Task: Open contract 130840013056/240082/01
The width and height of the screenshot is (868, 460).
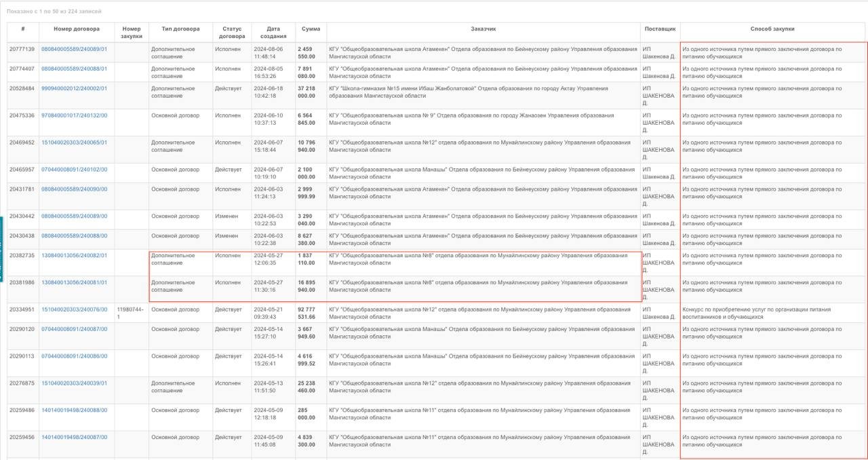Action: point(74,255)
